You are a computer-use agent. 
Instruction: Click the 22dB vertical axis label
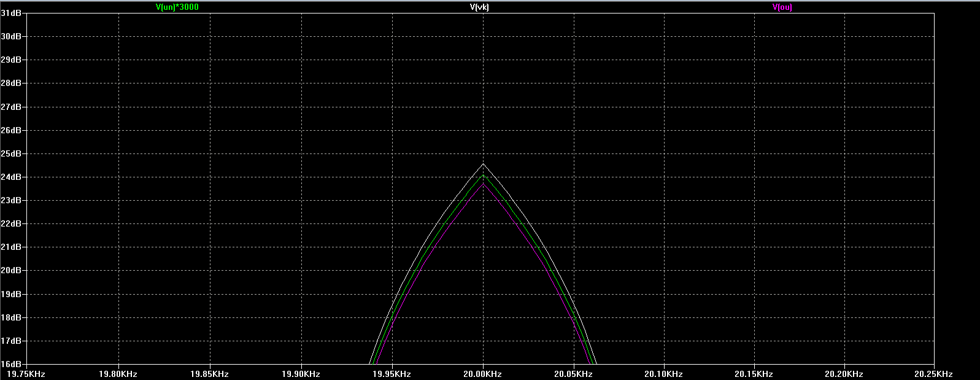coord(11,223)
